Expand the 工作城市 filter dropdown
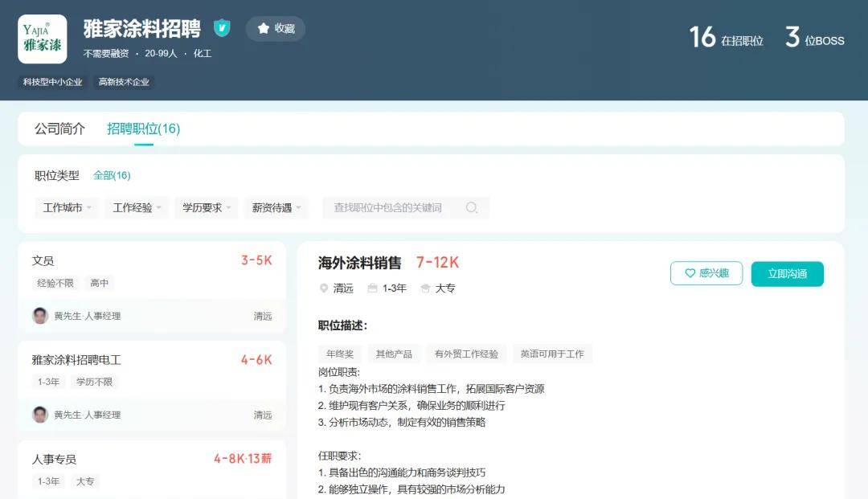Image resolution: width=868 pixels, height=499 pixels. 67,207
